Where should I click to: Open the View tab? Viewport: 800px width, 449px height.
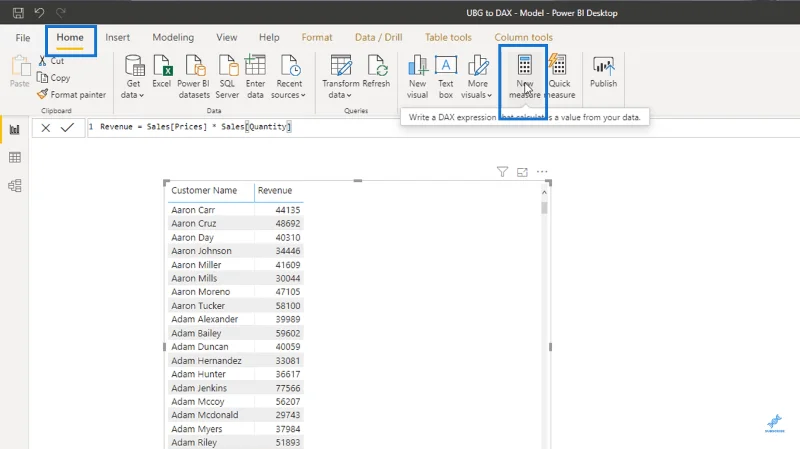tap(227, 37)
